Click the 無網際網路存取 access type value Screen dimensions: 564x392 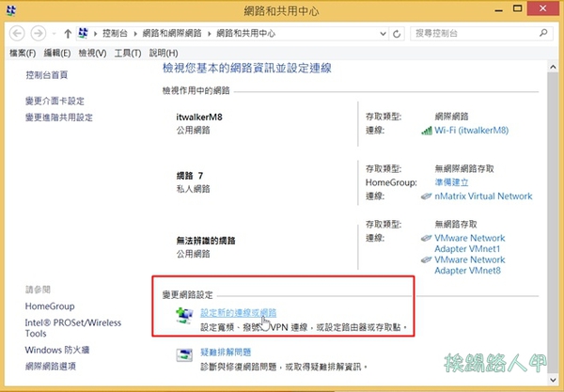464,168
